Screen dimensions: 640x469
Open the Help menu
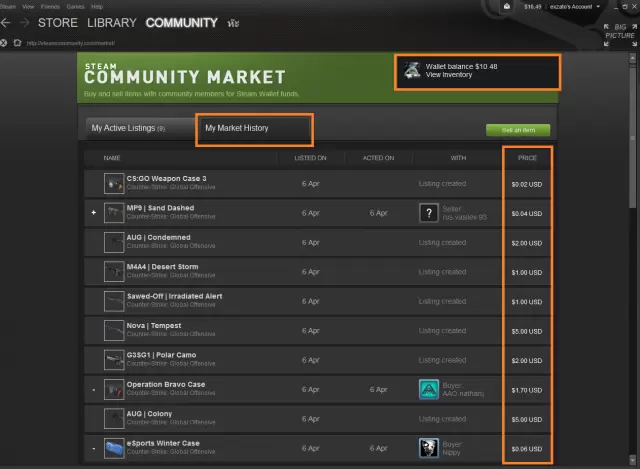coord(97,7)
